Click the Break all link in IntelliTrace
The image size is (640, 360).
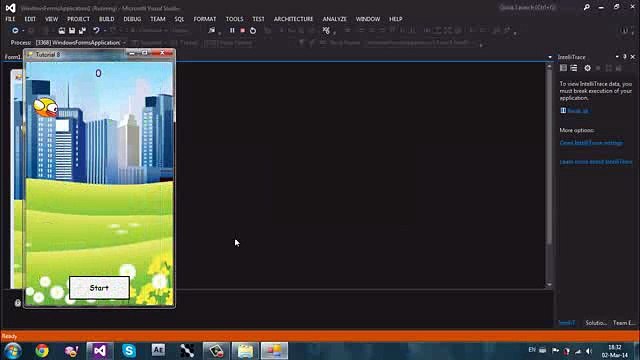click(x=578, y=111)
